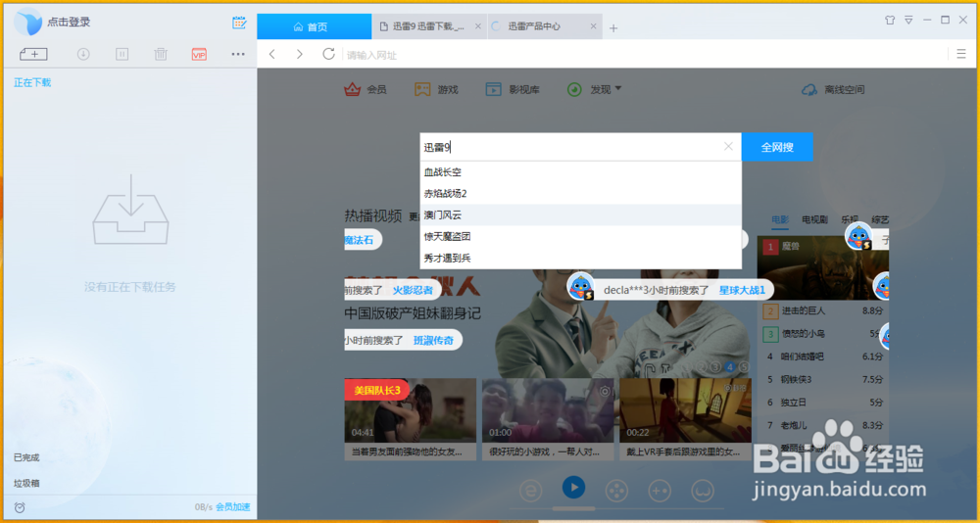Open the 垃圾箱 list
980x523 pixels.
pos(26,483)
